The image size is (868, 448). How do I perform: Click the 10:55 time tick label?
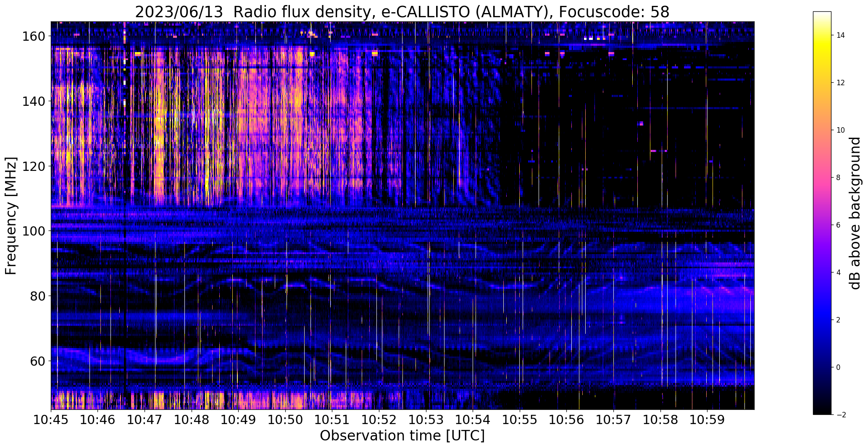click(520, 419)
